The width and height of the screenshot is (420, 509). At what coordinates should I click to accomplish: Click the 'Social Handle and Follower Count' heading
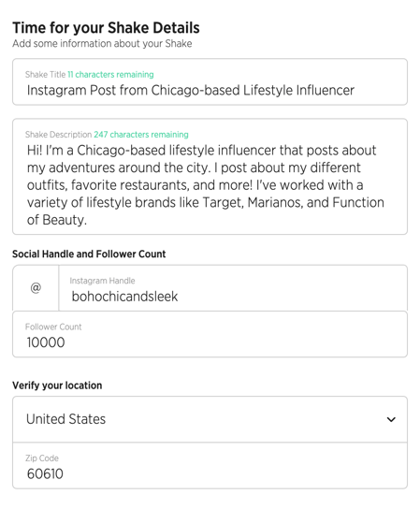[x=89, y=254]
